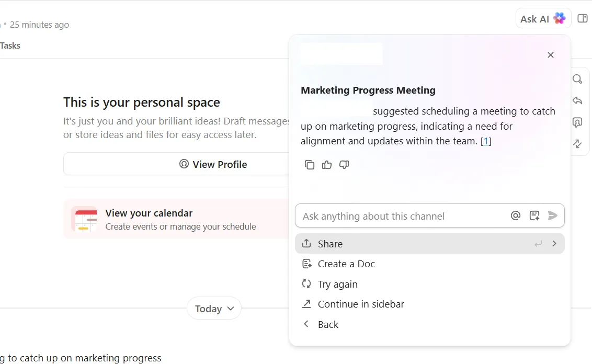The height and width of the screenshot is (364, 592).
Task: Click the Share upload icon
Action: [306, 243]
